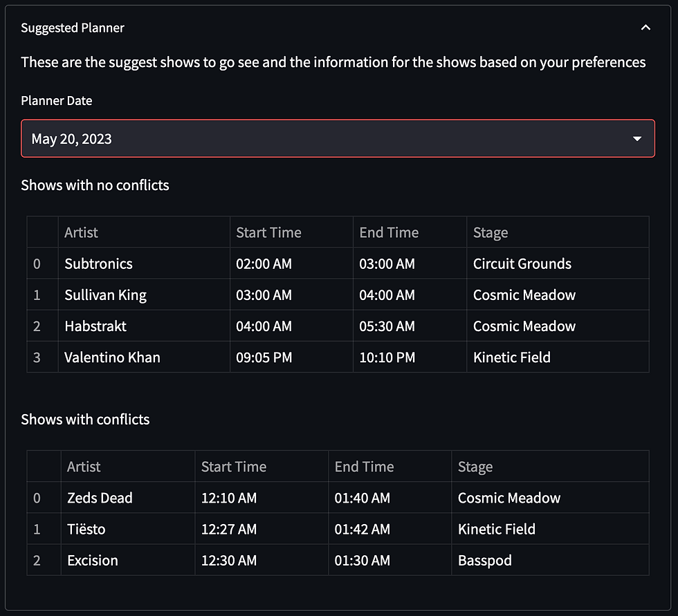Collapse the Suggested Planner expander chevron
678x616 pixels.
(x=645, y=28)
